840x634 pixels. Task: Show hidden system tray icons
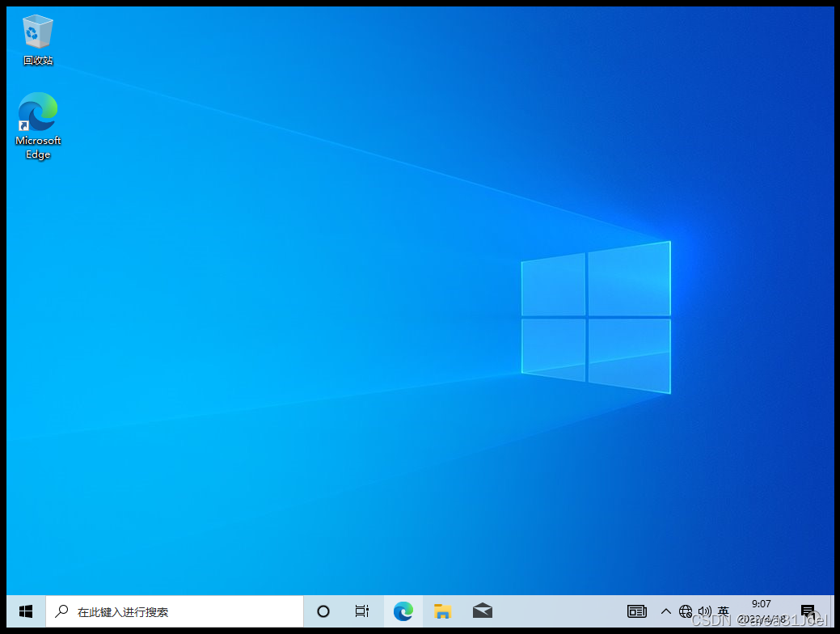pyautogui.click(x=666, y=611)
